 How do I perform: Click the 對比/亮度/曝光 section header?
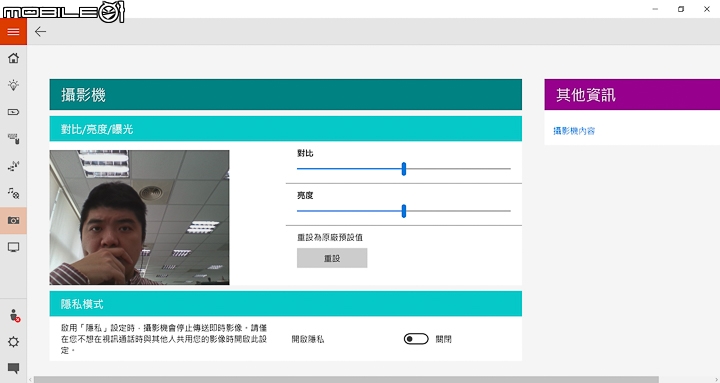tap(286, 129)
